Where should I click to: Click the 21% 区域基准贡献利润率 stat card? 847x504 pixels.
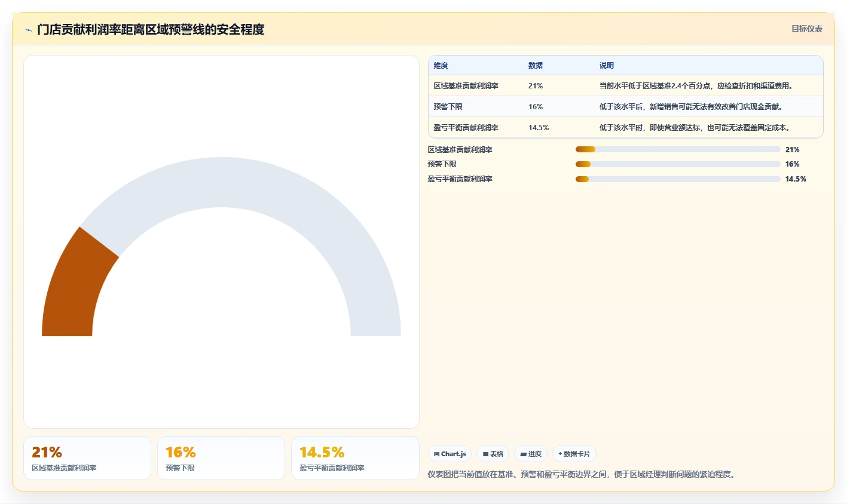tap(87, 458)
